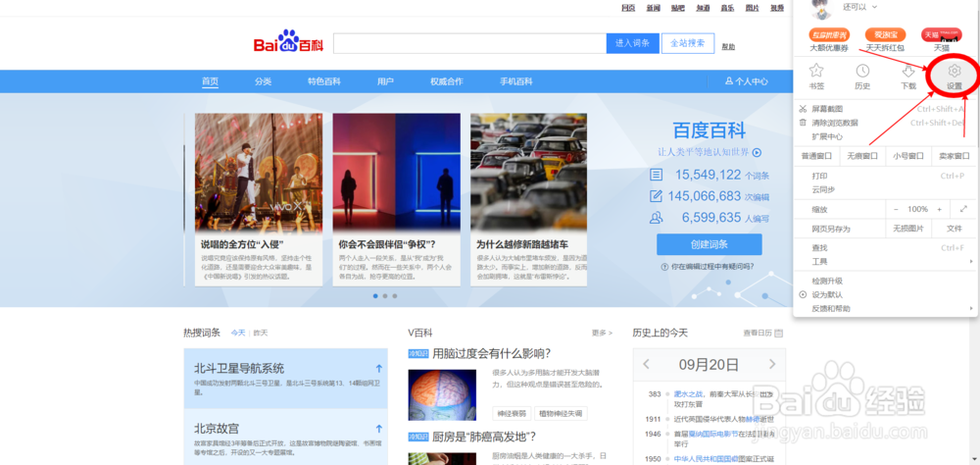Image resolution: width=980 pixels, height=465 pixels.
Task: Click the user avatar in the menu
Action: pyautogui.click(x=821, y=9)
